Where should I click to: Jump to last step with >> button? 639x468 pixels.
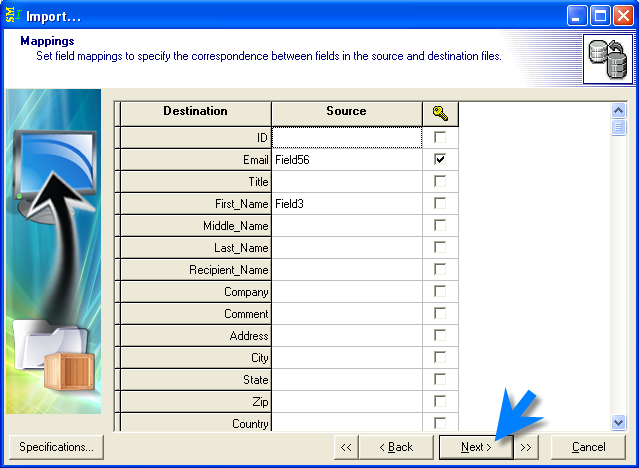click(526, 447)
